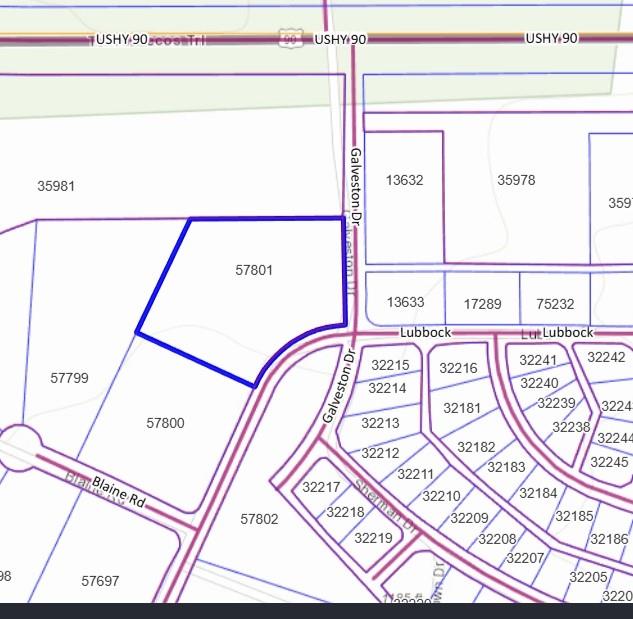This screenshot has width=633, height=619.
Task: Click lot 32241
Action: point(539,360)
